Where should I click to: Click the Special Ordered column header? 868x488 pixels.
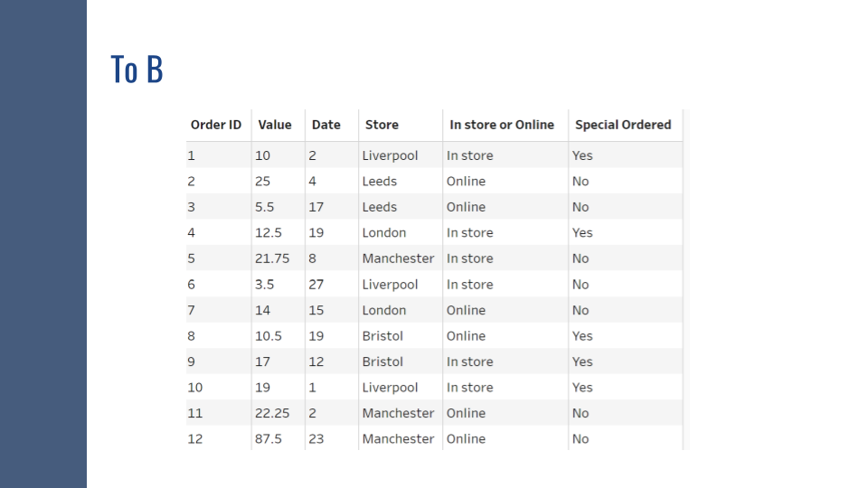pyautogui.click(x=623, y=125)
